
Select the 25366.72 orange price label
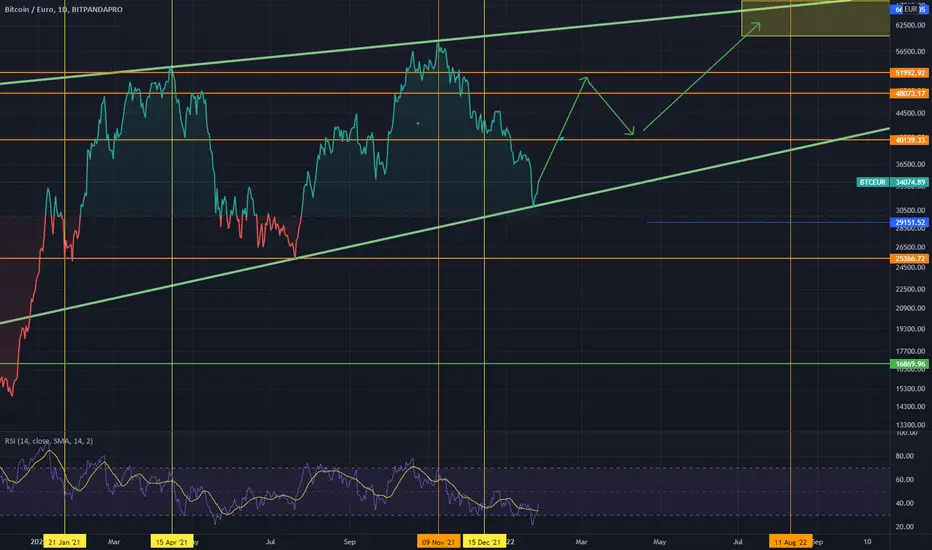click(x=909, y=259)
